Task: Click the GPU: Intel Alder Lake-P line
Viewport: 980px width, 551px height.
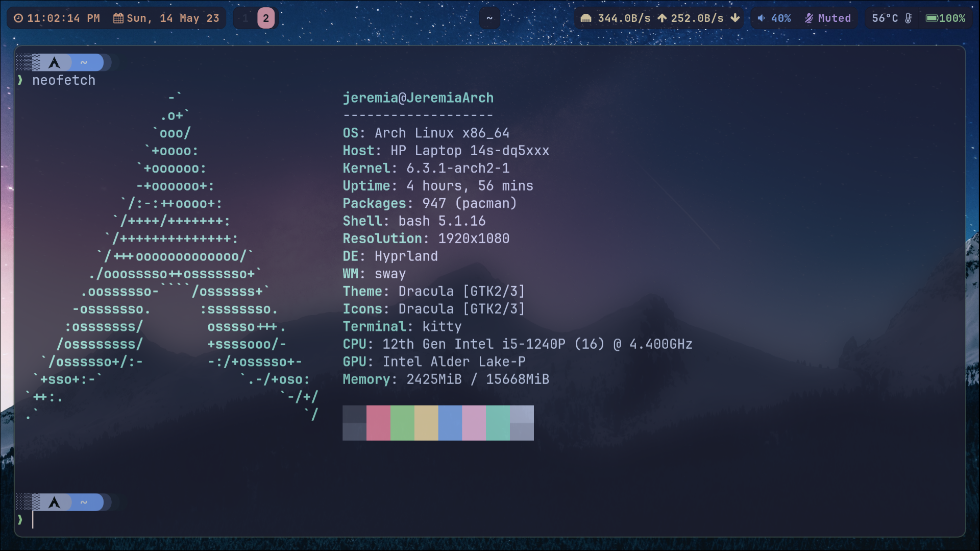Action: [x=434, y=362]
